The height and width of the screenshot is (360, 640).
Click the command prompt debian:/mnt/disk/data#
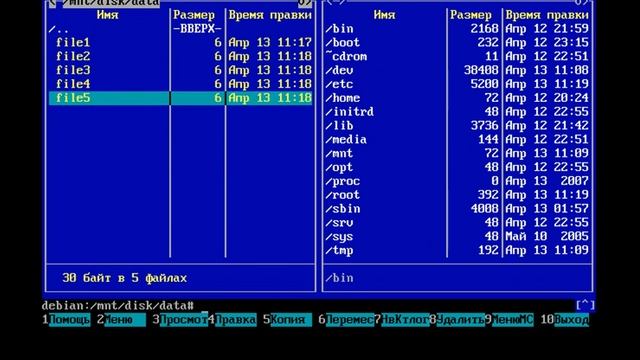point(118,306)
